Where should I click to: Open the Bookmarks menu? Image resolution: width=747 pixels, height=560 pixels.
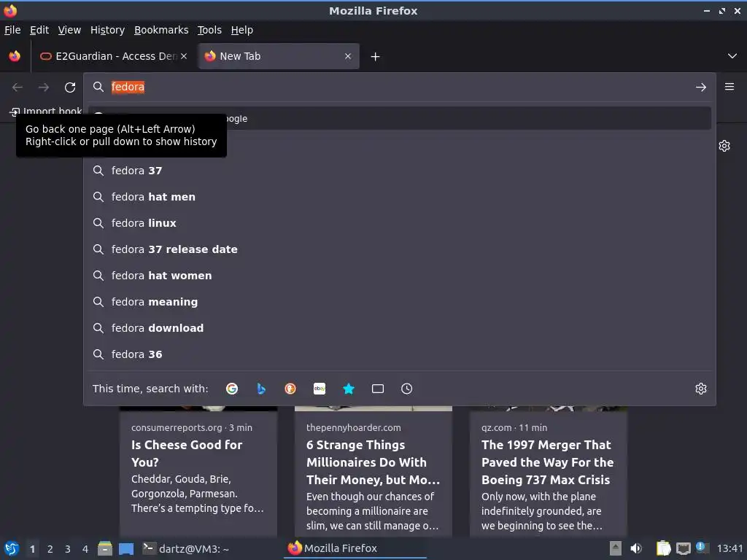[x=161, y=30]
